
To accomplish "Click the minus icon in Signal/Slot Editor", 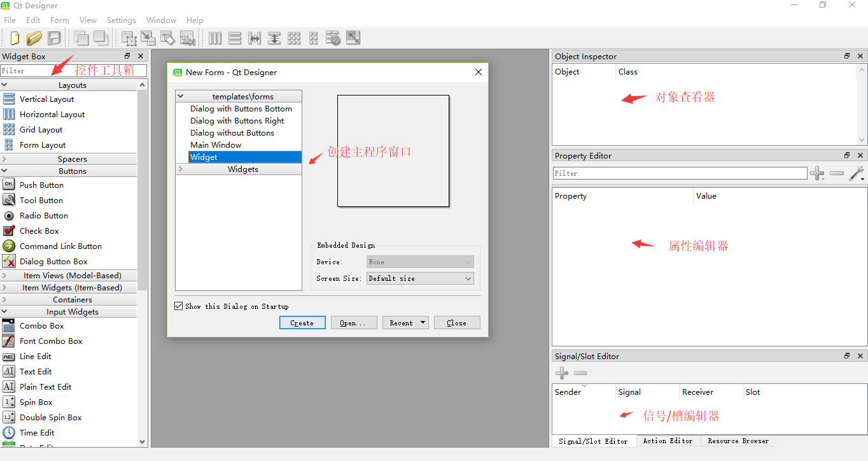I will pyautogui.click(x=580, y=373).
